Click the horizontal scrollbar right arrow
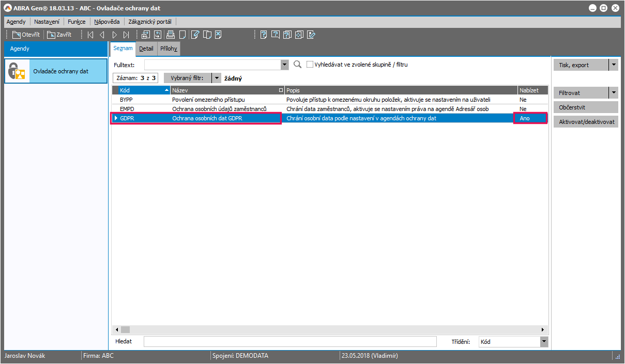Image resolution: width=625 pixels, height=364 pixels. (543, 329)
